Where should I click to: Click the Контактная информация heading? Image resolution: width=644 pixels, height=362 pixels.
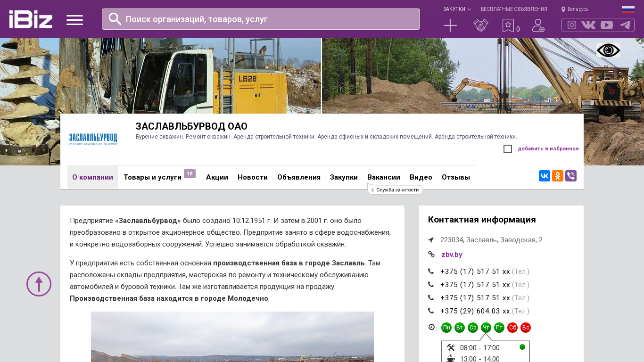point(482,220)
